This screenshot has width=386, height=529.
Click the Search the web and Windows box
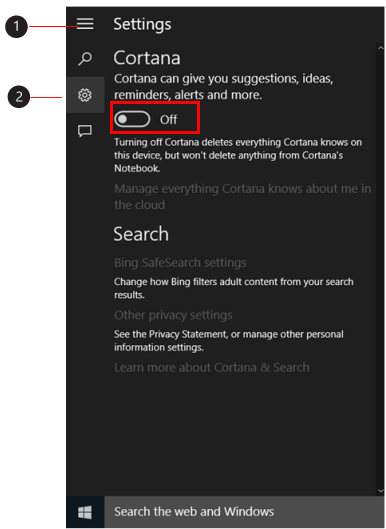coord(244,512)
